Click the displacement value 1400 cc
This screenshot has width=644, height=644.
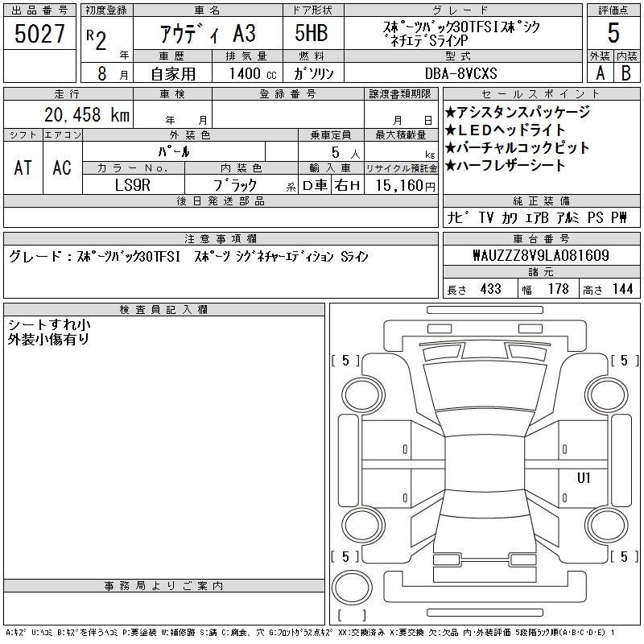coord(252,73)
